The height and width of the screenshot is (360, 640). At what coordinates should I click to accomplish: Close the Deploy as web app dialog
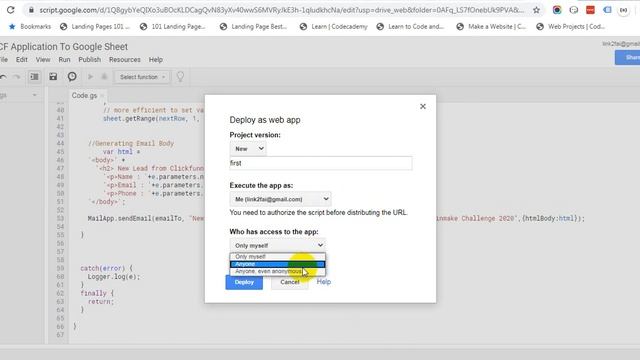[x=423, y=107]
